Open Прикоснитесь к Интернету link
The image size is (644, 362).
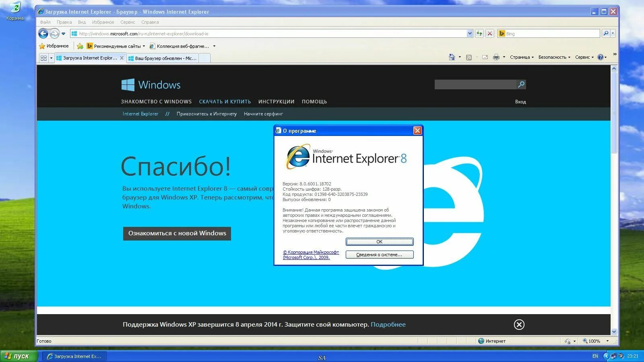click(x=206, y=114)
